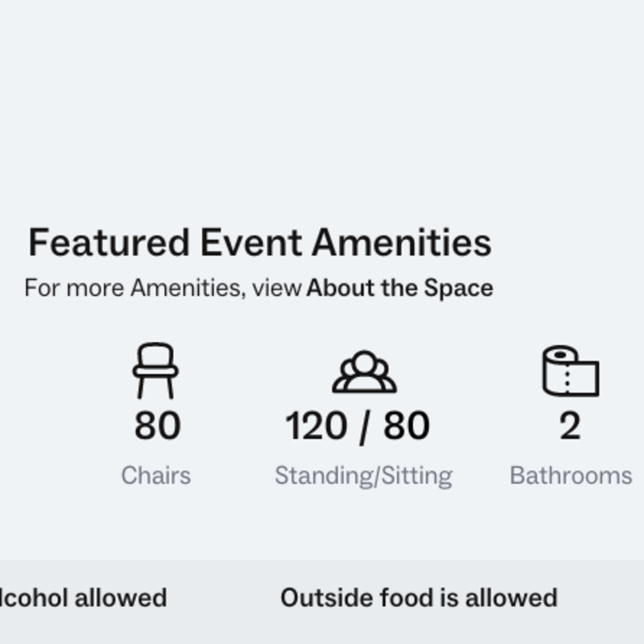Click Outside food is allowed text
The width and height of the screenshot is (644, 644).
point(419,598)
